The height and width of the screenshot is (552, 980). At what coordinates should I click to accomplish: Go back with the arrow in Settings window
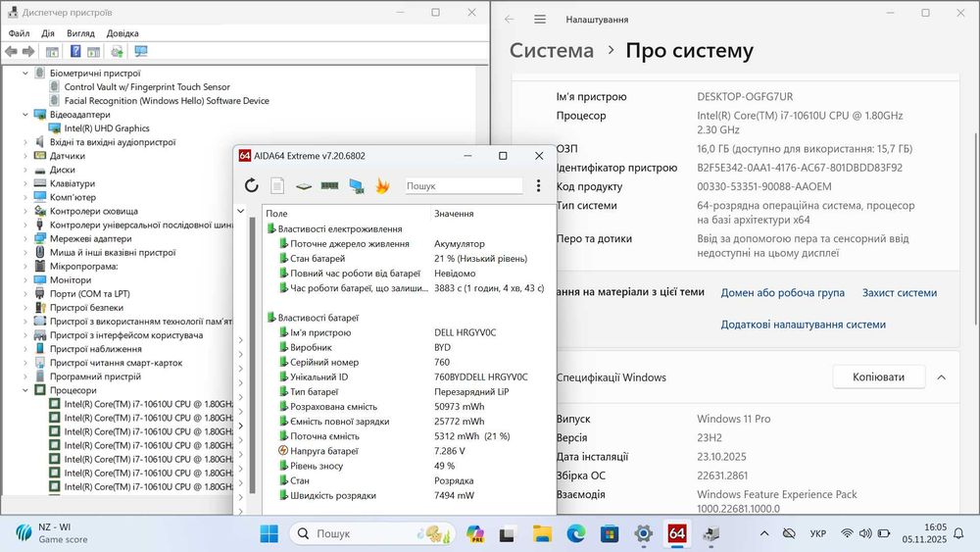click(x=510, y=20)
